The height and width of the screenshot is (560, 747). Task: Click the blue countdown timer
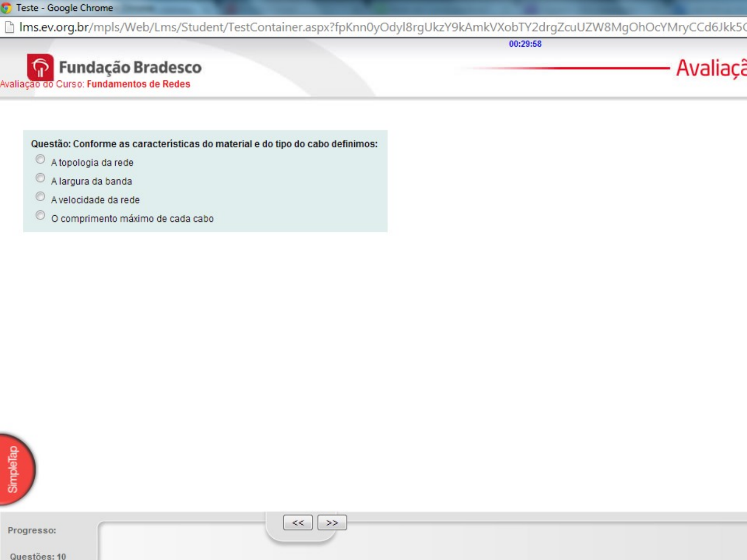pyautogui.click(x=525, y=44)
